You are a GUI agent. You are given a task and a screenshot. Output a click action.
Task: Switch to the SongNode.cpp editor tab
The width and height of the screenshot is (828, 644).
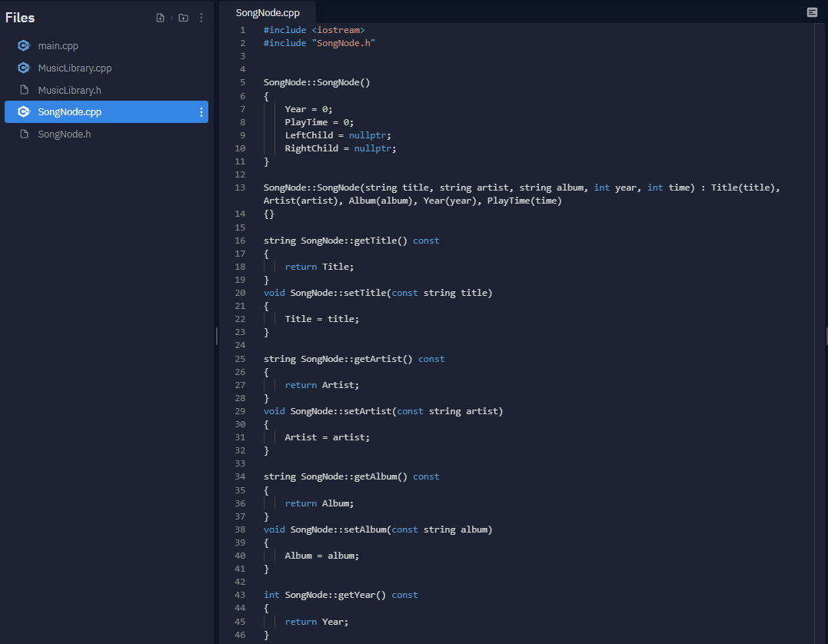[268, 12]
